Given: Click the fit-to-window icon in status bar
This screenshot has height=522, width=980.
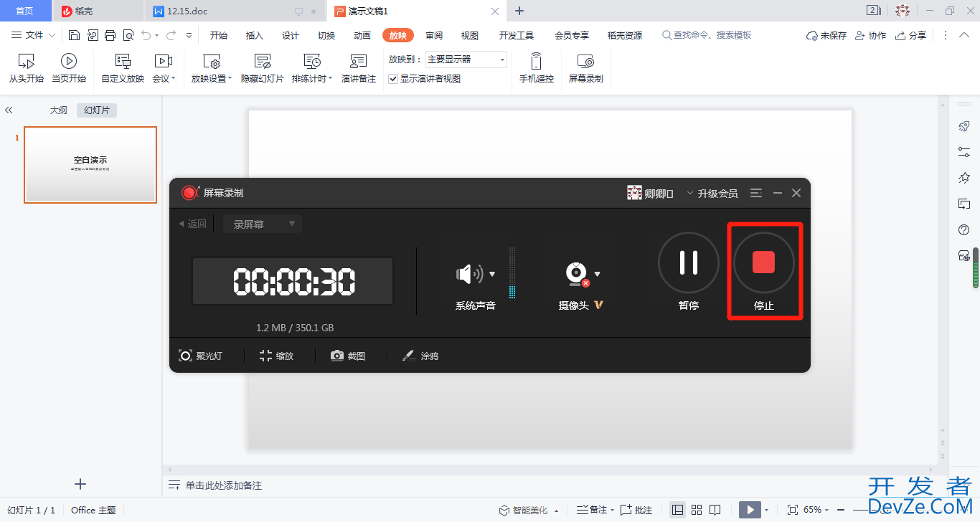Looking at the screenshot, I should tap(793, 510).
